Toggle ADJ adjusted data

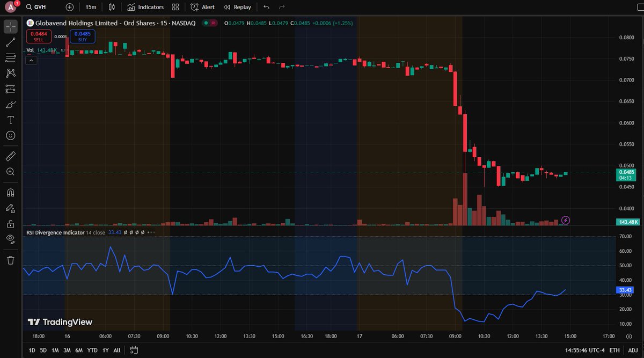(x=633, y=350)
